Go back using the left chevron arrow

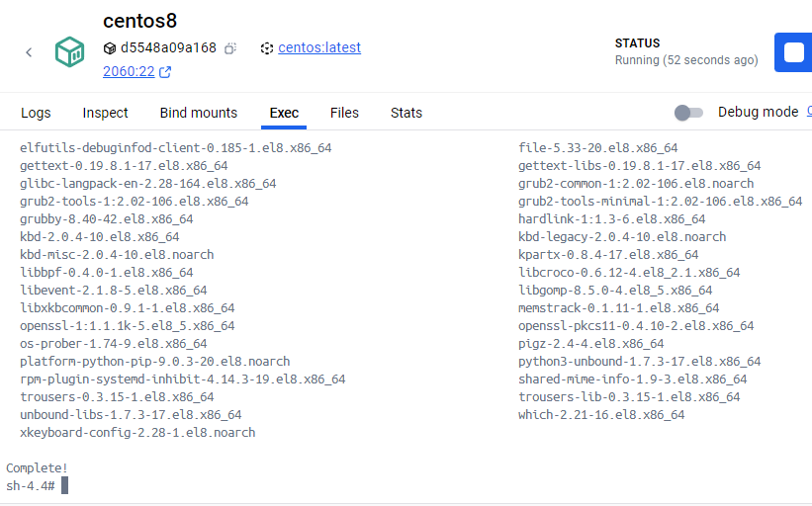29,52
